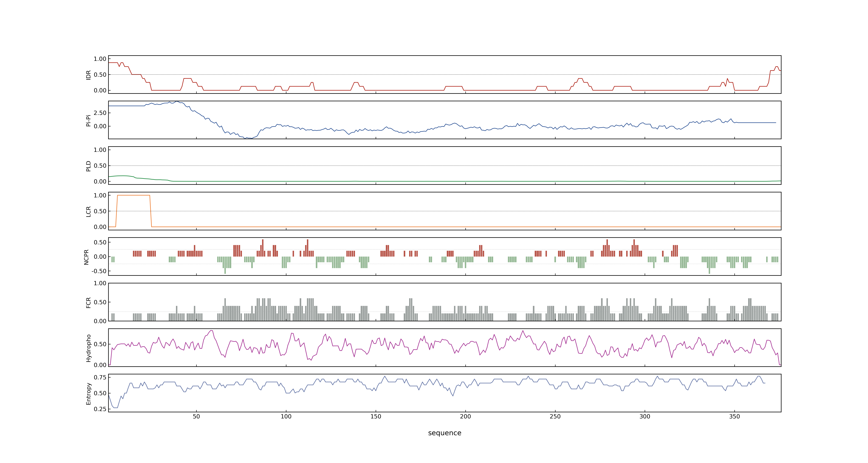
Task: Click x-axis tick label 250
Action: [x=555, y=416]
